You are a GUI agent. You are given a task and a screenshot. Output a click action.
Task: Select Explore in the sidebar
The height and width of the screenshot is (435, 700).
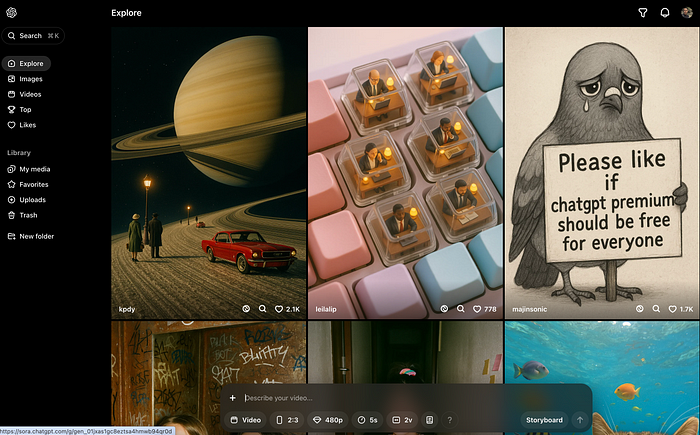click(26, 63)
